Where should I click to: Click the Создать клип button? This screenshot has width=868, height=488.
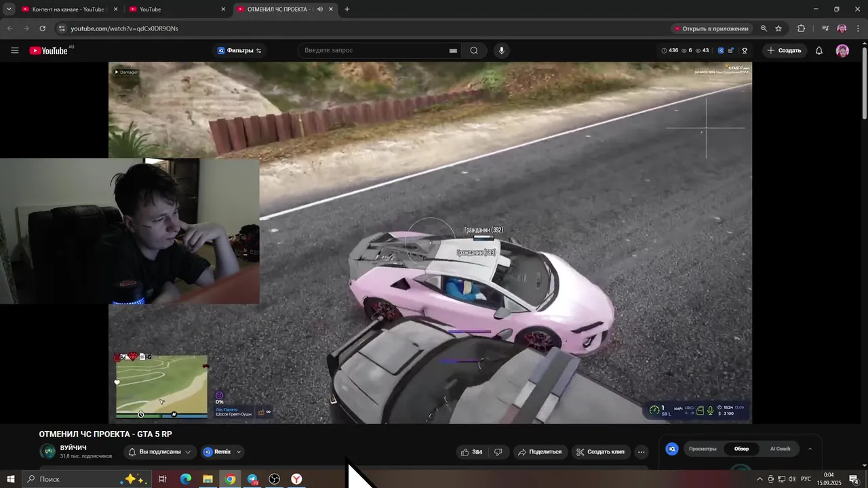(601, 452)
